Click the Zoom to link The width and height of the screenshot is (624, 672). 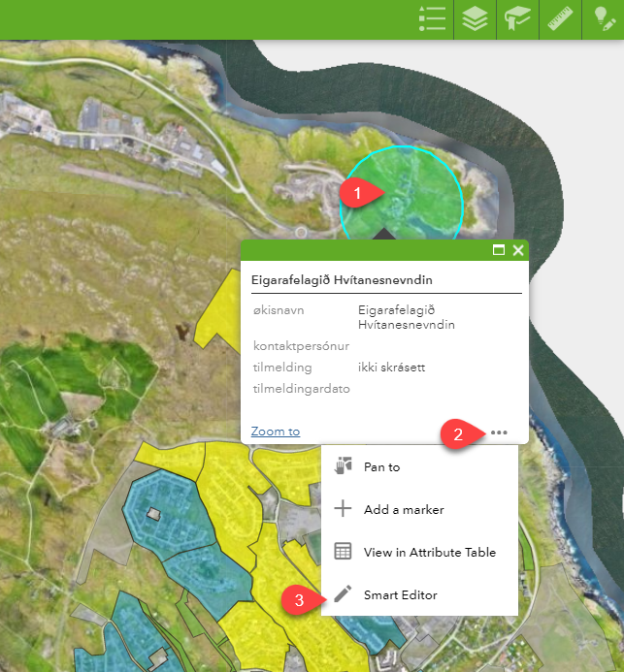(x=275, y=432)
